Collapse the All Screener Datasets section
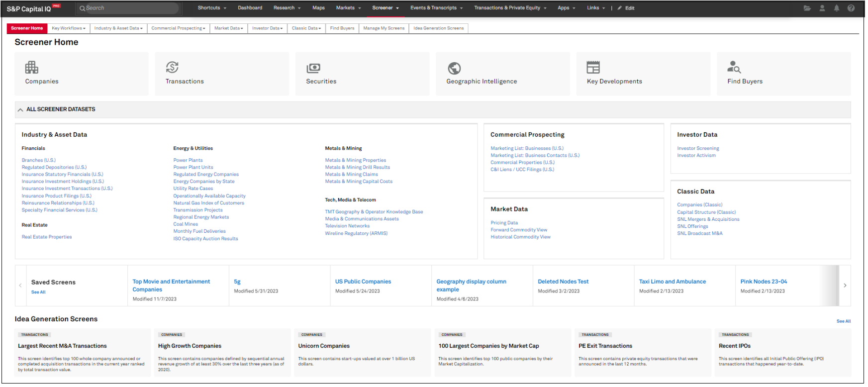 tap(20, 110)
